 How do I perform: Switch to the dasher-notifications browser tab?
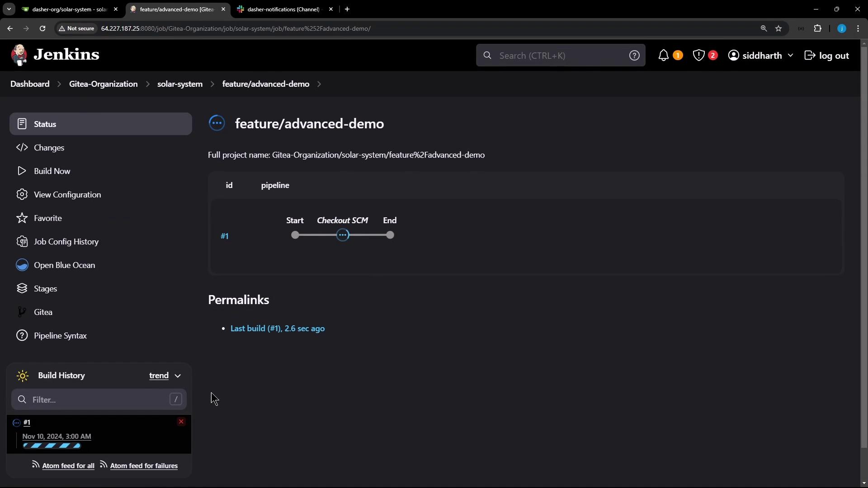pos(283,9)
